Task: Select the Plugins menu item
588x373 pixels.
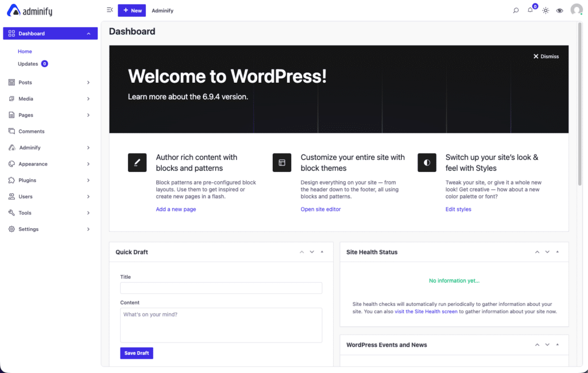Action: [x=51, y=180]
